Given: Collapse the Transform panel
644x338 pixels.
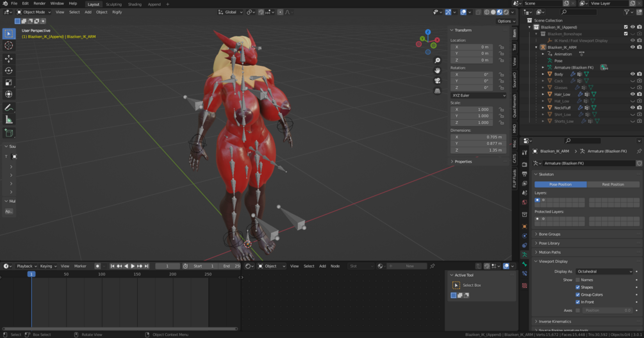Looking at the screenshot, I should point(463,30).
